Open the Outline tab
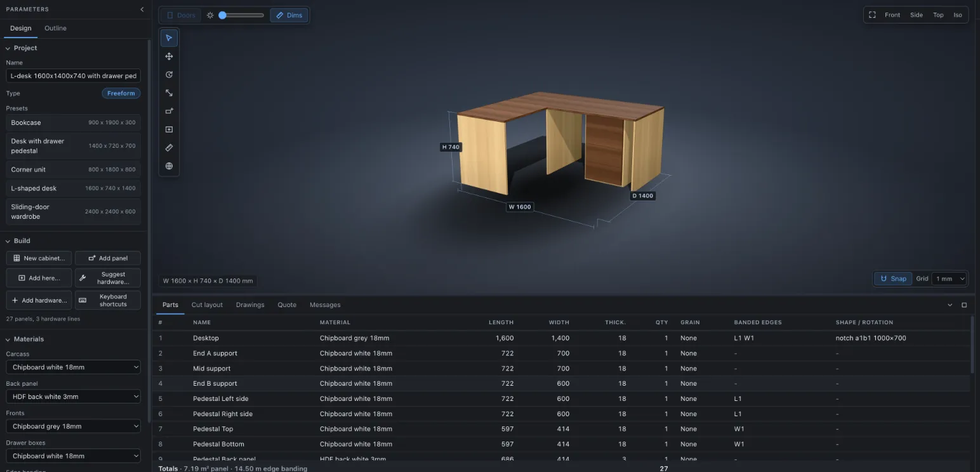Image resolution: width=980 pixels, height=472 pixels. click(55, 29)
